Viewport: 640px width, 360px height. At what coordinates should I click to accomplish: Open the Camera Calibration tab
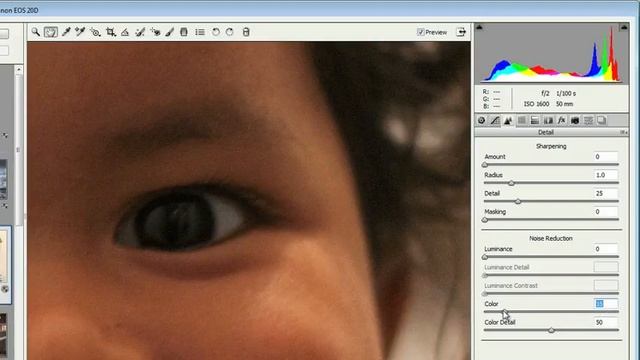click(575, 120)
